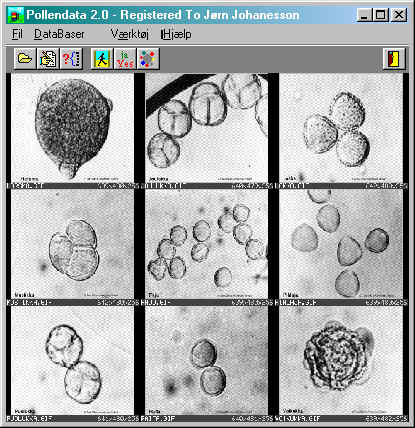Open the Hjælp menu
This screenshot has width=415, height=428.
tap(176, 34)
